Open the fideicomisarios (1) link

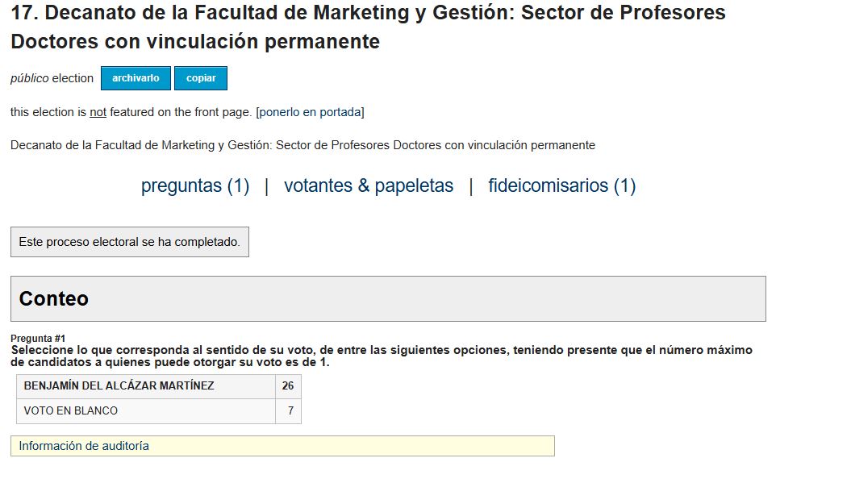[x=561, y=185]
